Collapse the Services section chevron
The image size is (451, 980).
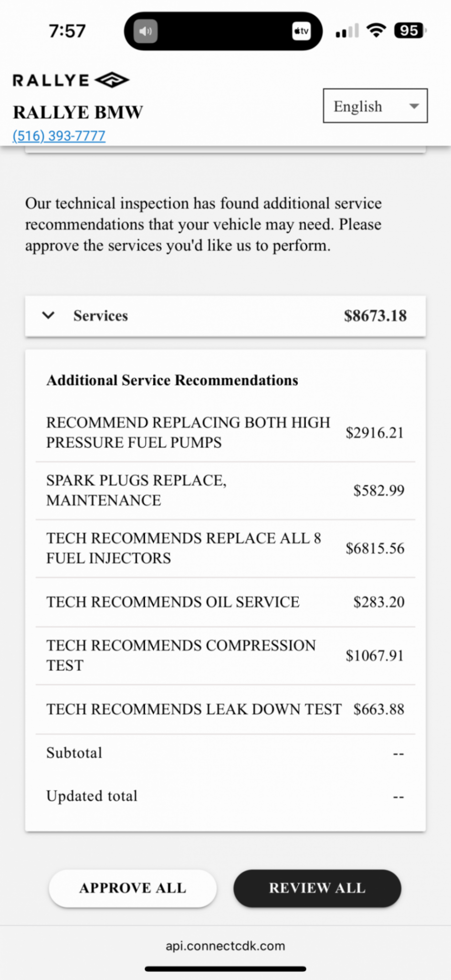pos(48,316)
